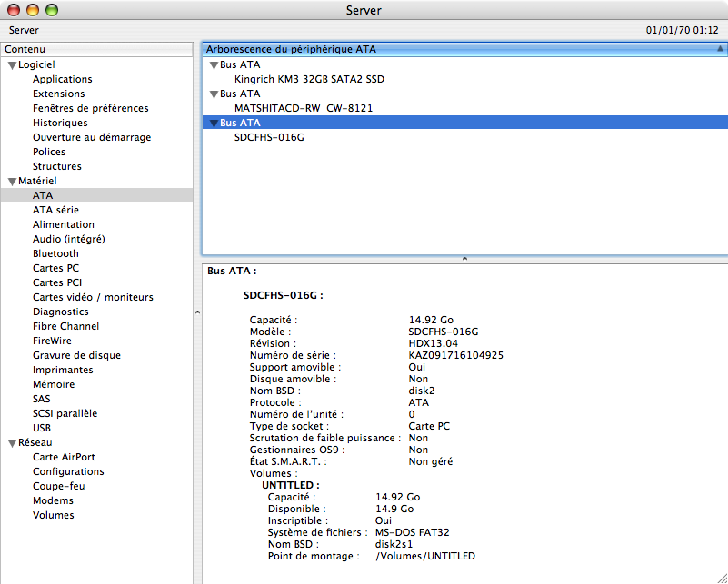Click the Contenu column header
Screen dimensions: 728x584
point(96,49)
